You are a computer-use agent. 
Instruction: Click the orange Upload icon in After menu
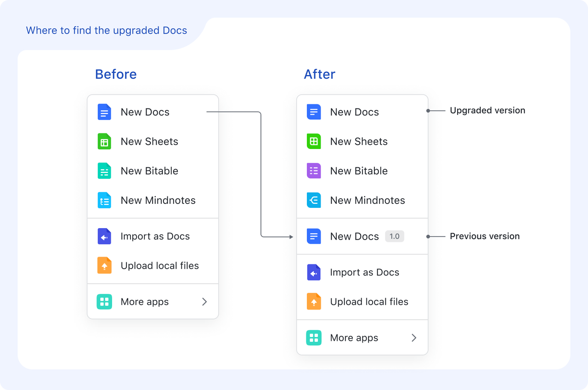pyautogui.click(x=314, y=302)
